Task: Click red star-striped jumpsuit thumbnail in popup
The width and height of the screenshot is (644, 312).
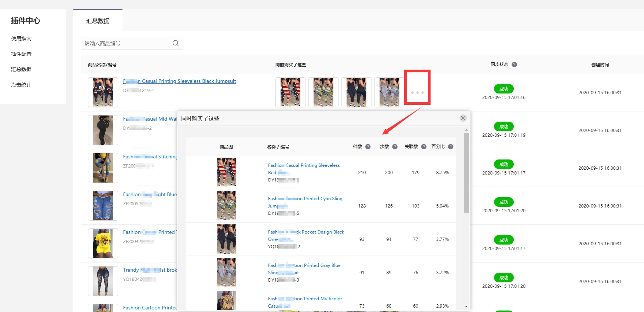Action: click(x=226, y=172)
